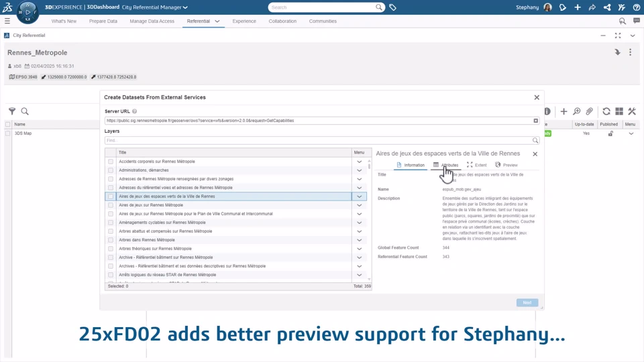Screen dimensions: 644x362
Task: Click the tag icon beside search bar
Action: click(392, 7)
